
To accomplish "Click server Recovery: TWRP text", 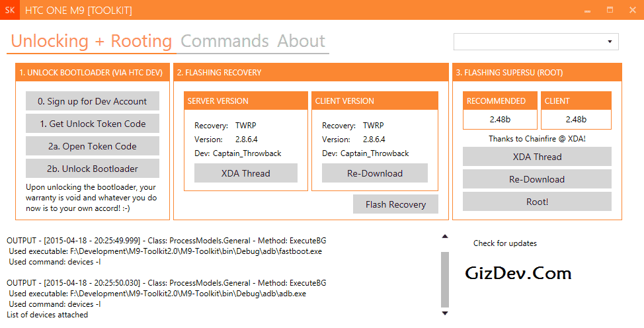I will click(225, 126).
